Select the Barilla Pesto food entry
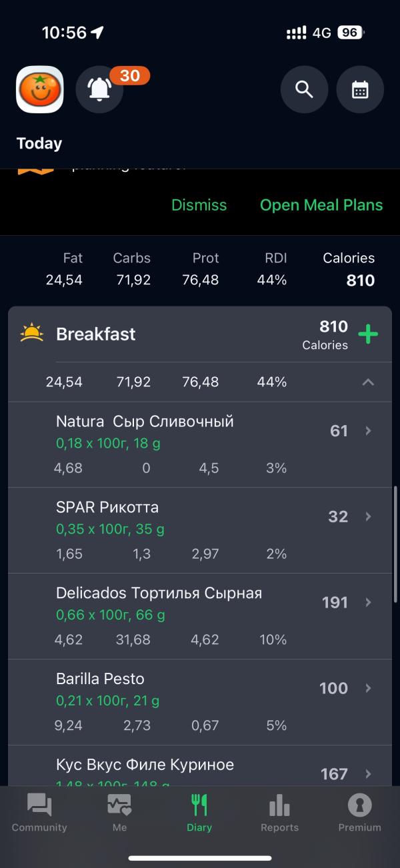Viewport: 400px width, 868px height. pos(200,702)
